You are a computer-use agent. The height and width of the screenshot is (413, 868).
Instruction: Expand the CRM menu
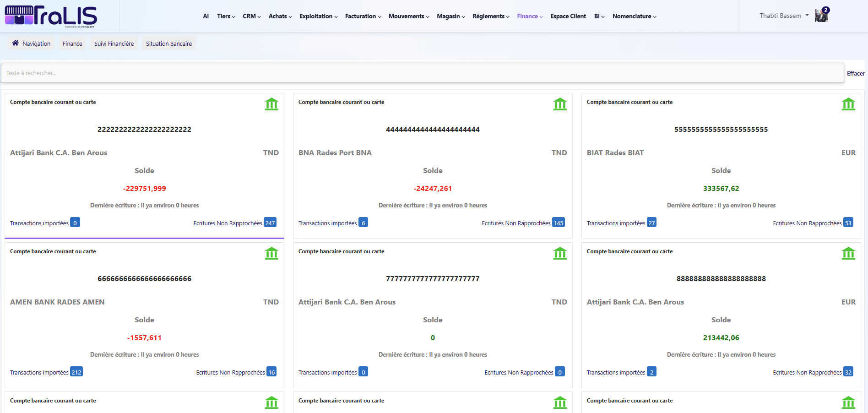[252, 16]
